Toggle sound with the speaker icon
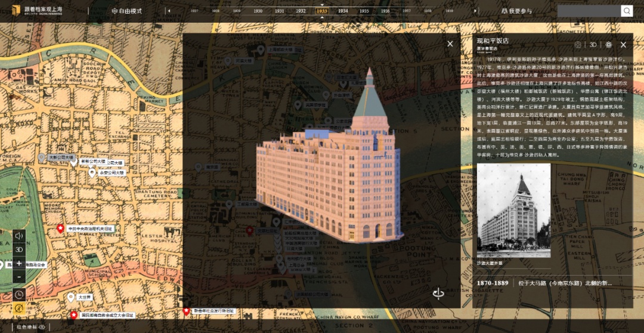The width and height of the screenshot is (644, 333). pos(19,236)
